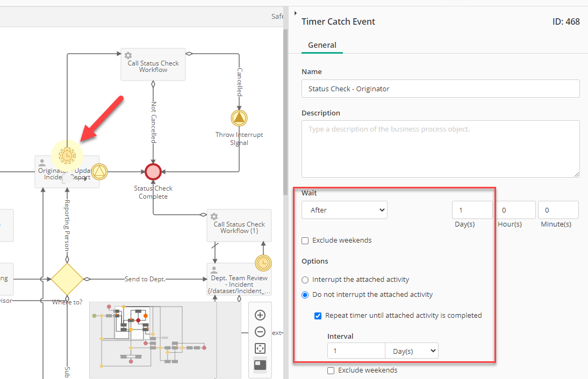Open the Wait 'After' dropdown
588x379 pixels.
click(344, 210)
